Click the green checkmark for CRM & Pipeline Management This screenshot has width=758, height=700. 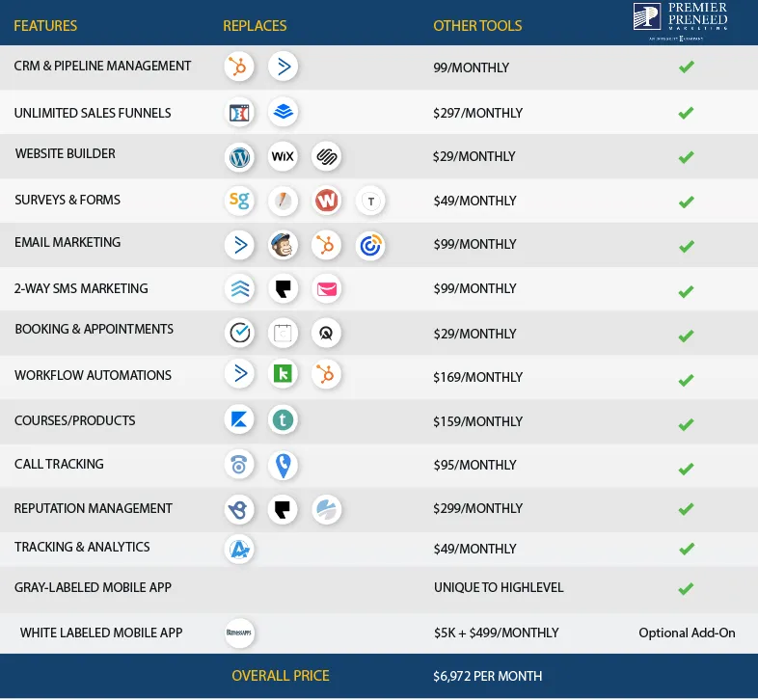tap(687, 67)
